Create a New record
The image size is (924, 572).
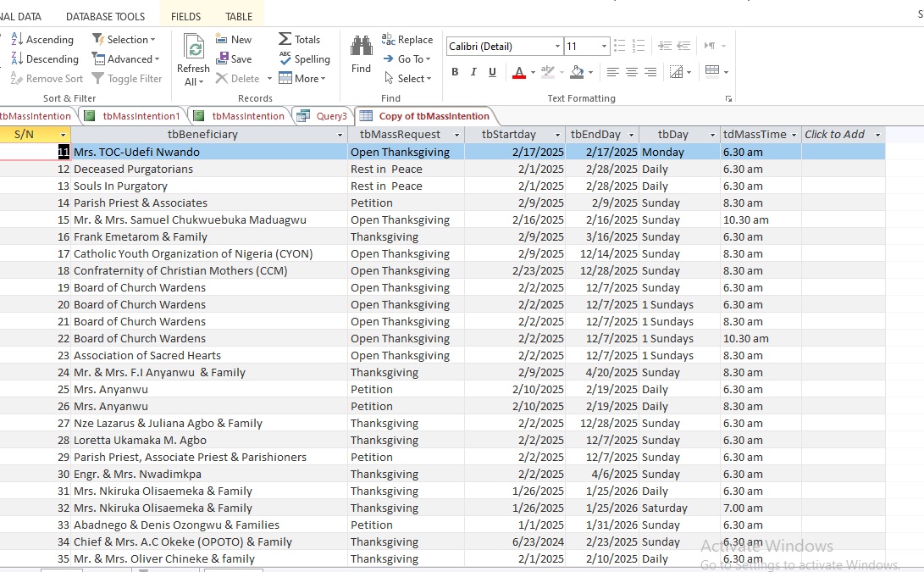coord(234,40)
